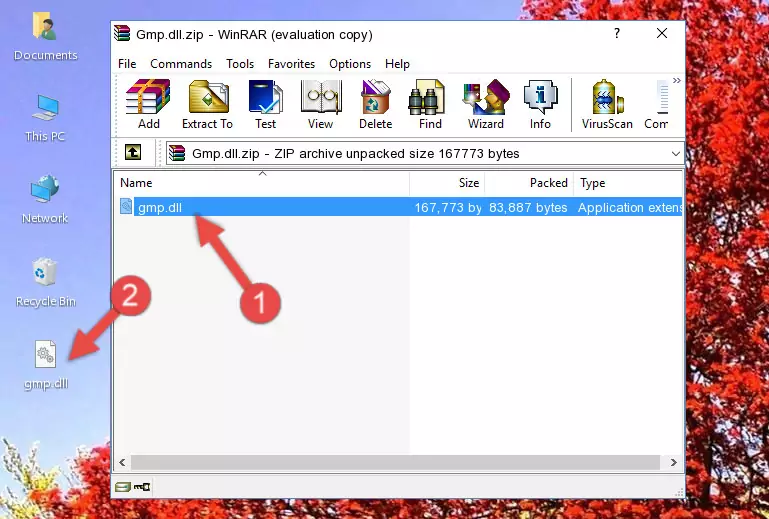
Task: Run the Test archive tool
Action: [x=265, y=105]
